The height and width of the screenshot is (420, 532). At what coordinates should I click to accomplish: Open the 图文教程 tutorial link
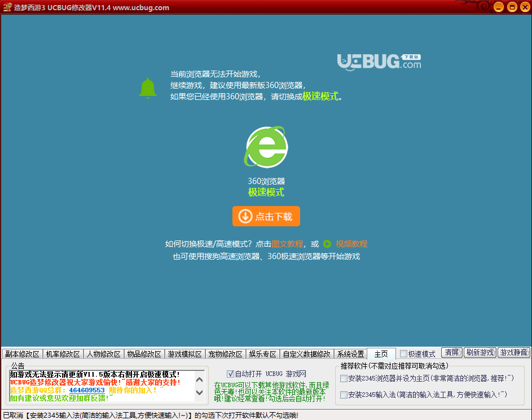[287, 244]
